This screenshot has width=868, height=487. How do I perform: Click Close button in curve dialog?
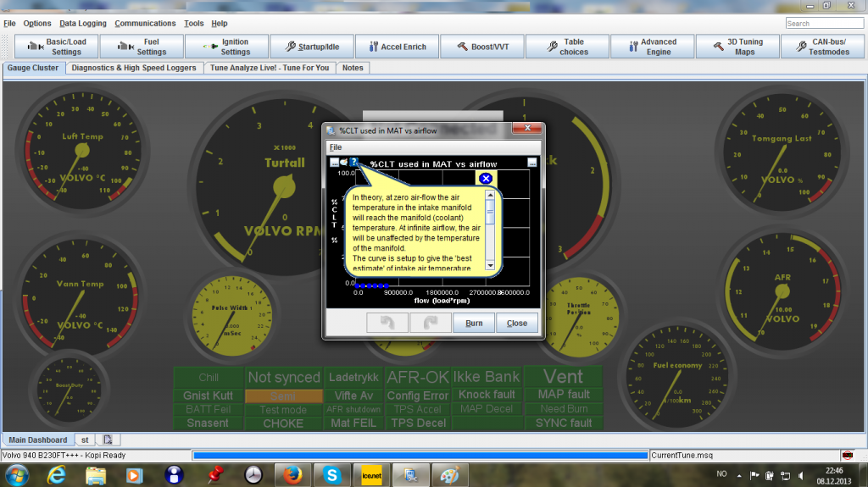(517, 323)
